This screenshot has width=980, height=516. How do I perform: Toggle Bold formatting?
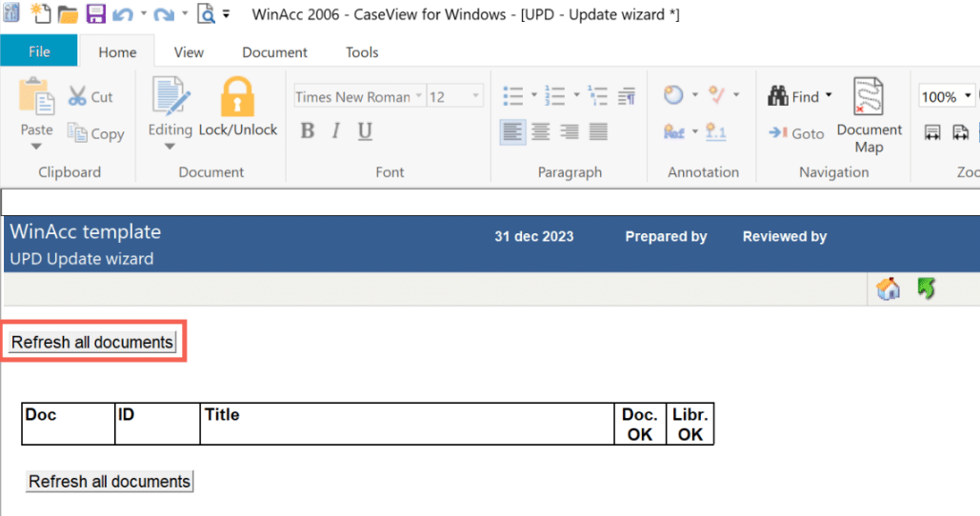pos(307,131)
